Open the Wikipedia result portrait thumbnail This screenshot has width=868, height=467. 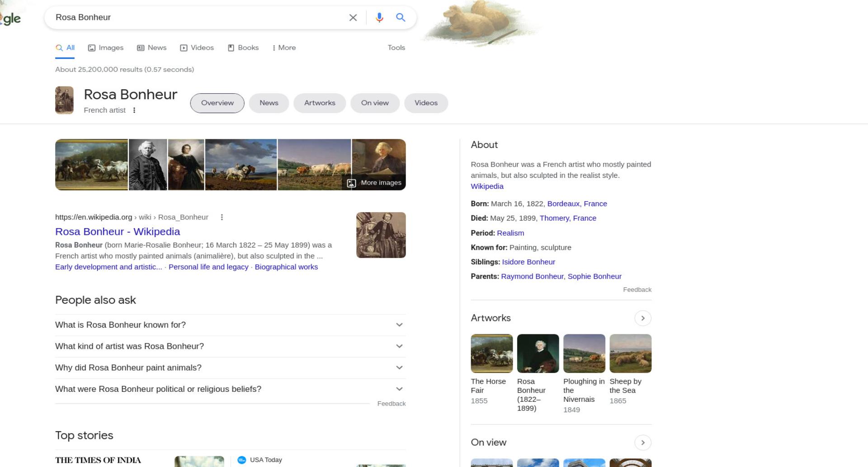381,235
